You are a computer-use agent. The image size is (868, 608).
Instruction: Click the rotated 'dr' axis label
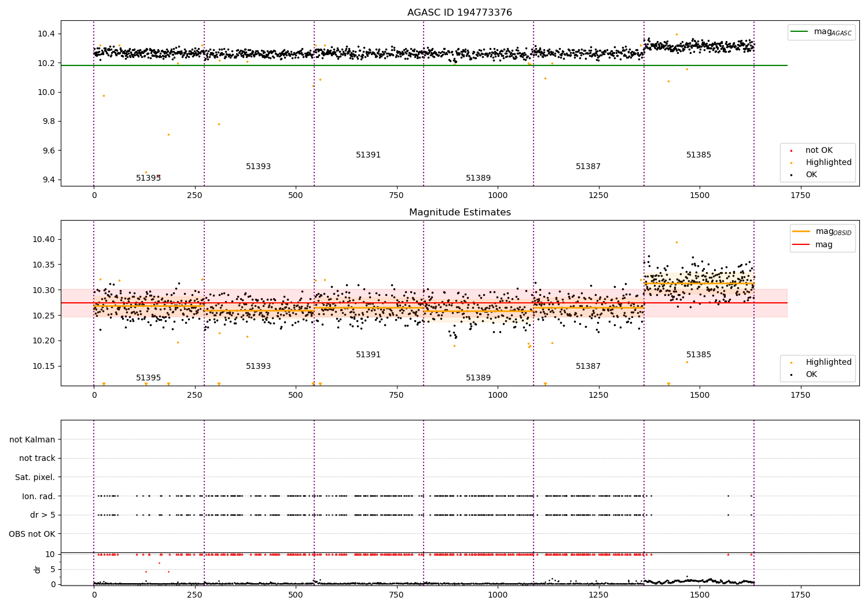(38, 569)
